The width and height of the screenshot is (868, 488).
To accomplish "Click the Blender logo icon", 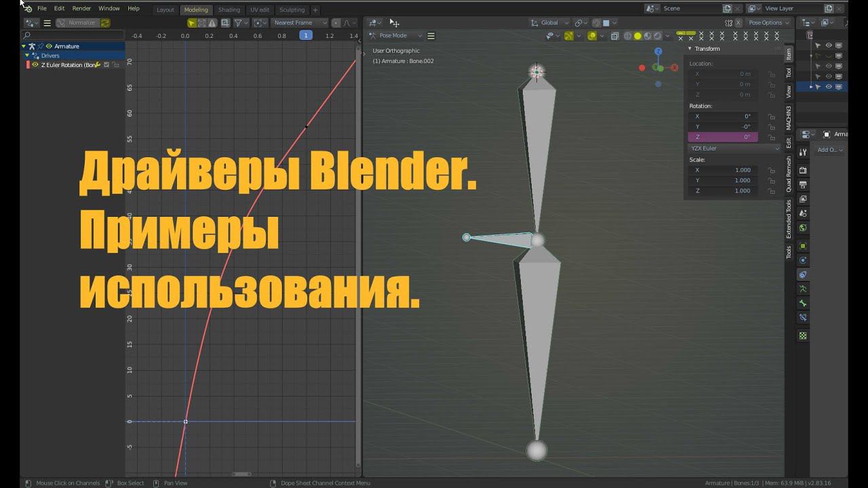I will click(x=27, y=8).
